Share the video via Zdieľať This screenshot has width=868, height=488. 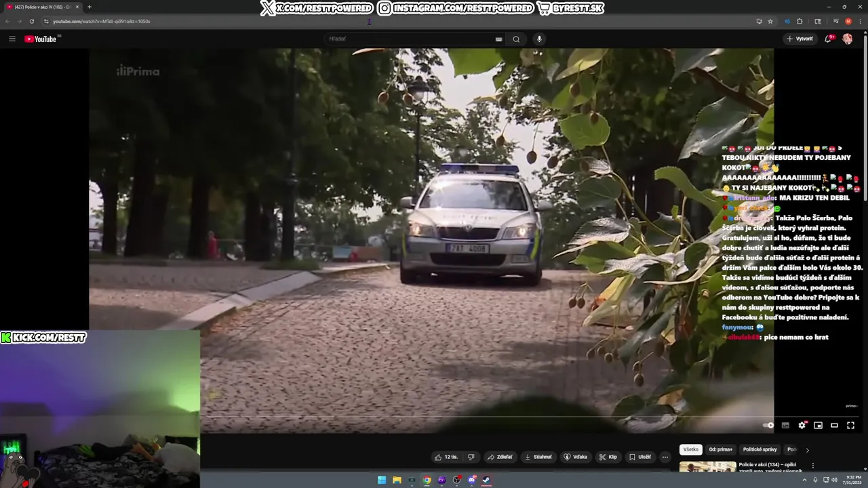[500, 457]
